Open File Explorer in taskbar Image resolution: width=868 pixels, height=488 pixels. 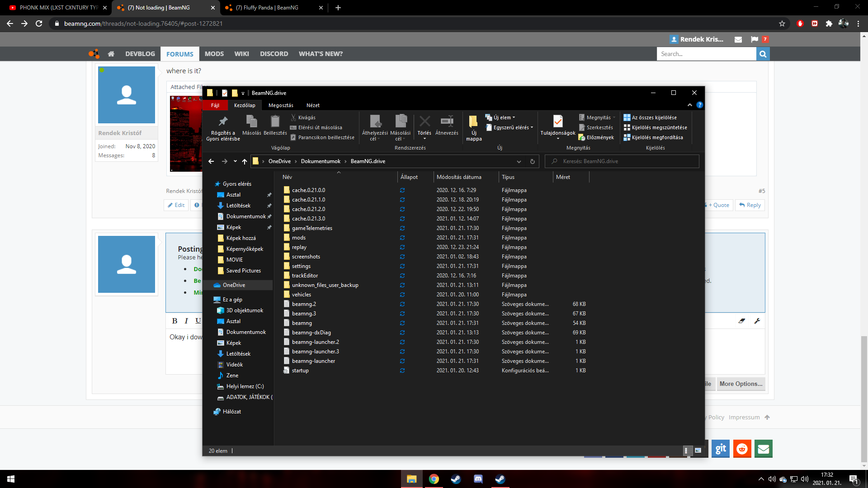point(411,479)
